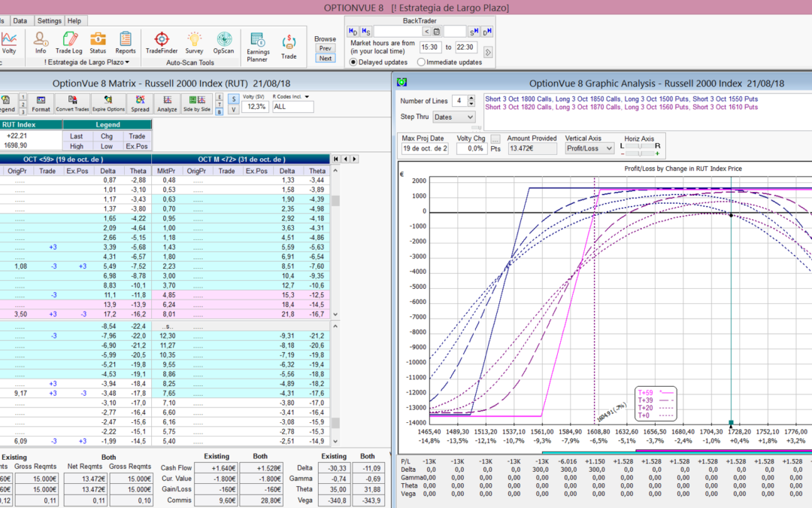Step BackTrader back one day

(353, 32)
